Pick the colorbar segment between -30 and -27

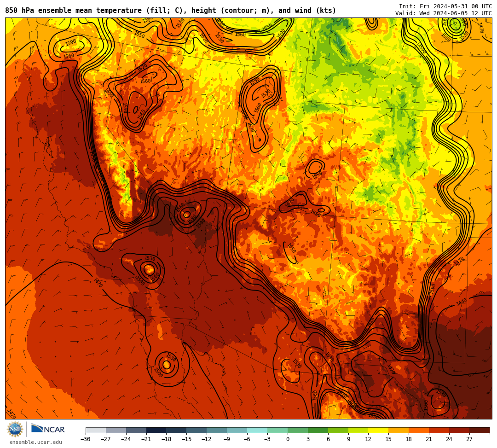click(x=96, y=430)
